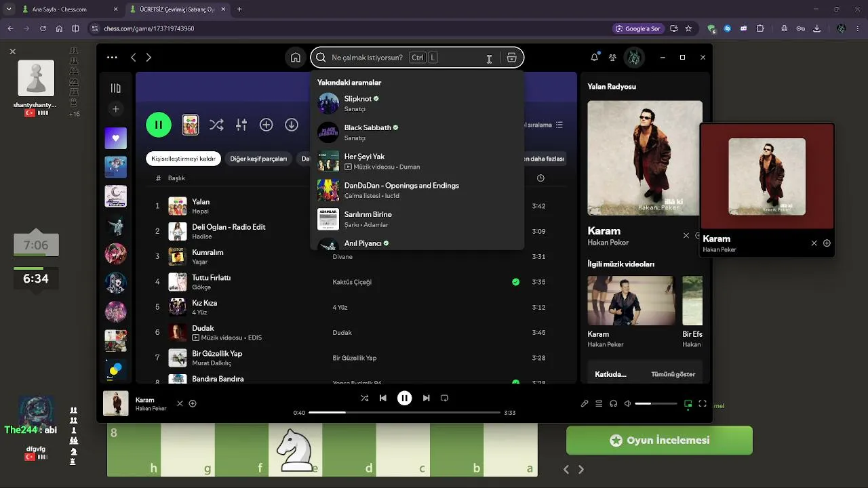Select the 'Diğer keşif parçaları' filter chip
This screenshot has width=868, height=488.
click(x=258, y=159)
